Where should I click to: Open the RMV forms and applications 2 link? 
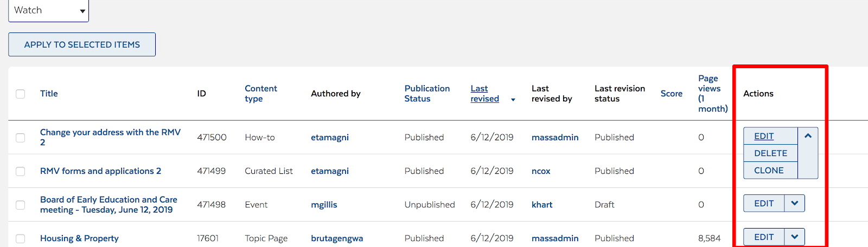tap(100, 171)
